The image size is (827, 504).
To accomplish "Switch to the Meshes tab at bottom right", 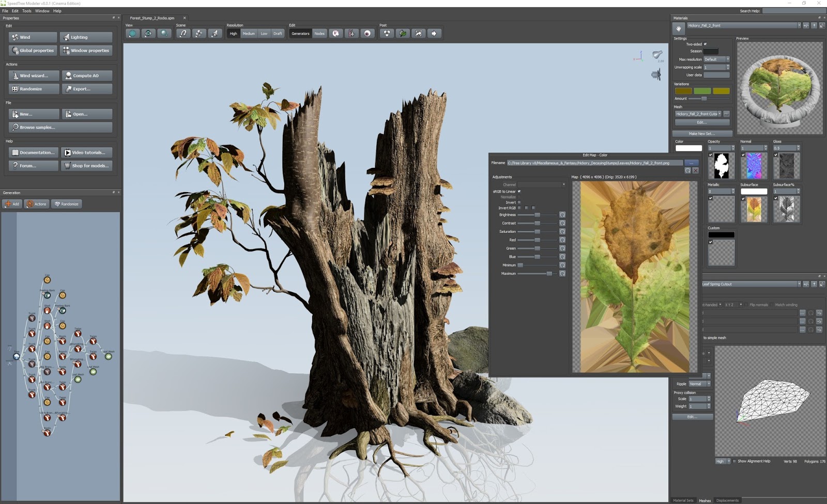I will coord(704,500).
